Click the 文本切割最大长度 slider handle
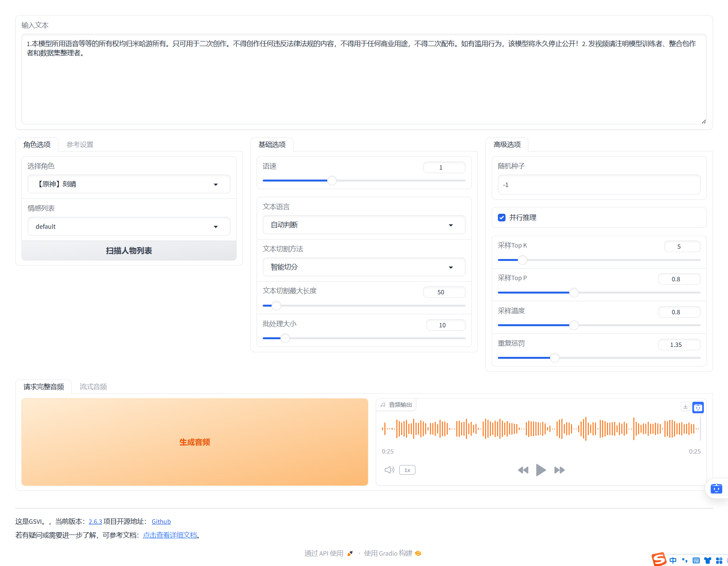Viewport: 728px width, 566px height. pos(276,305)
